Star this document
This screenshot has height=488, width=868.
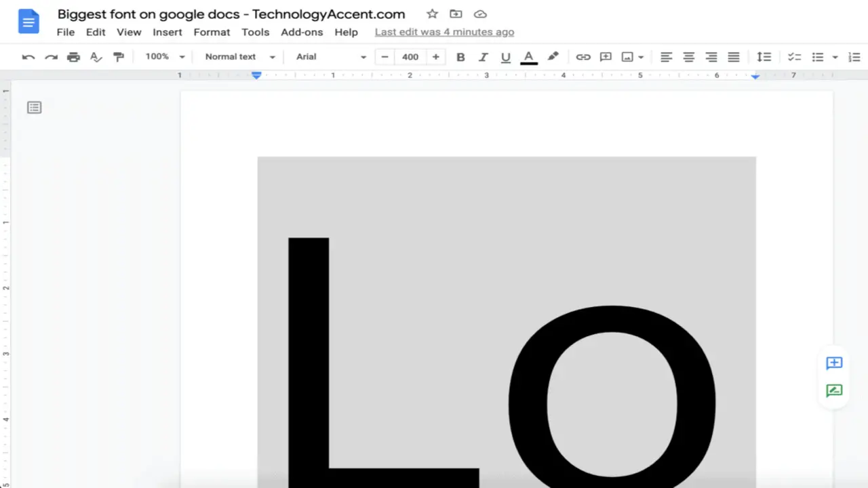432,14
